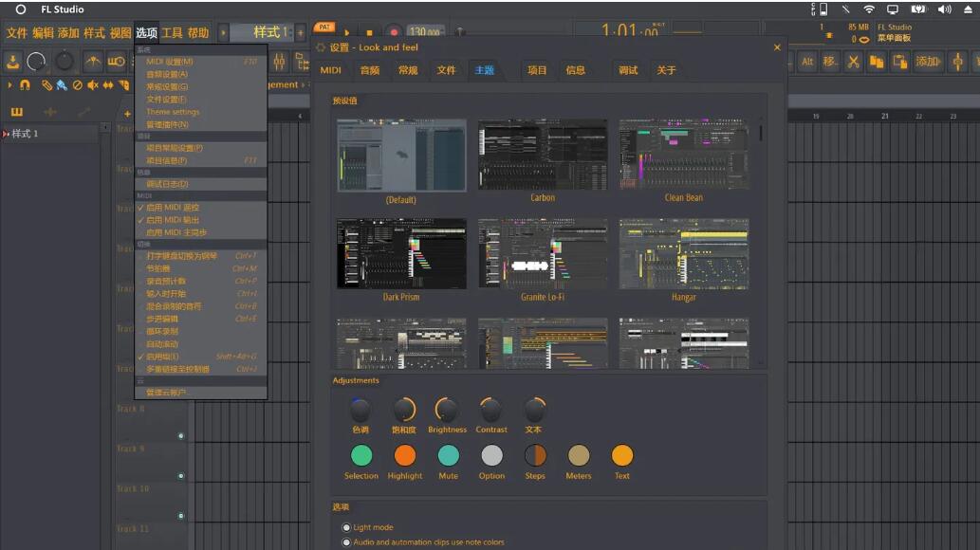Toggle the Track 8 mute dot
The width and height of the screenshot is (980, 550).
point(181,436)
